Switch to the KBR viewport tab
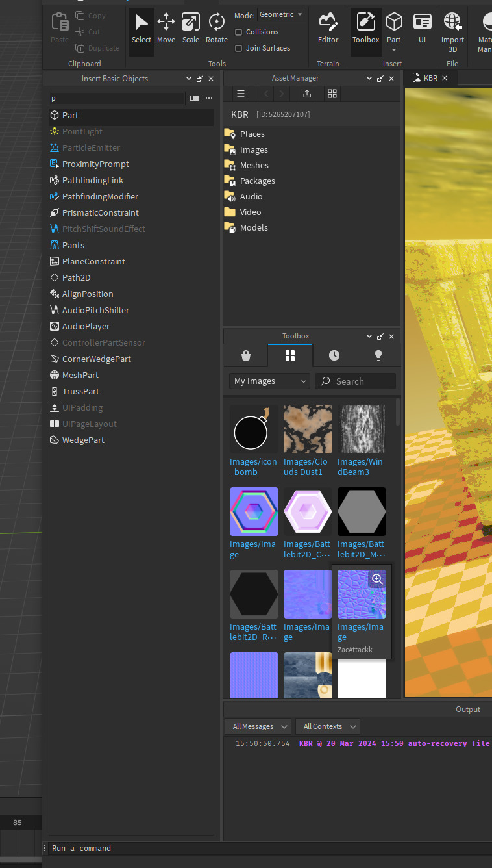492x868 pixels. (x=430, y=78)
